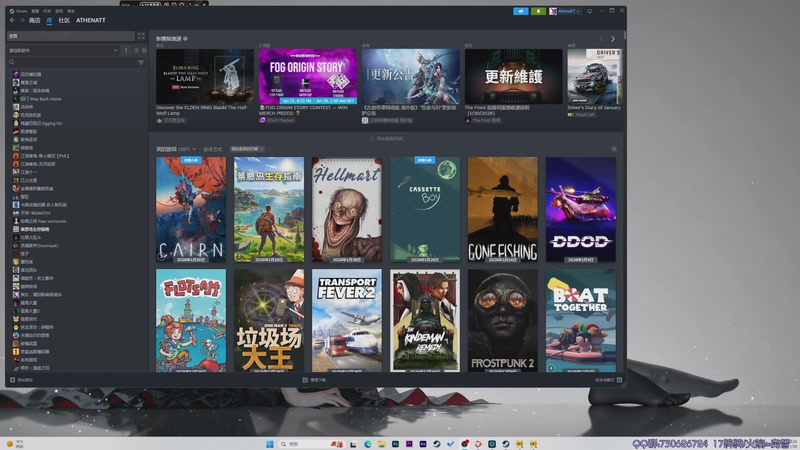The image size is (800, 450).
Task: Toggle collections grid view icon
Action: point(141,36)
